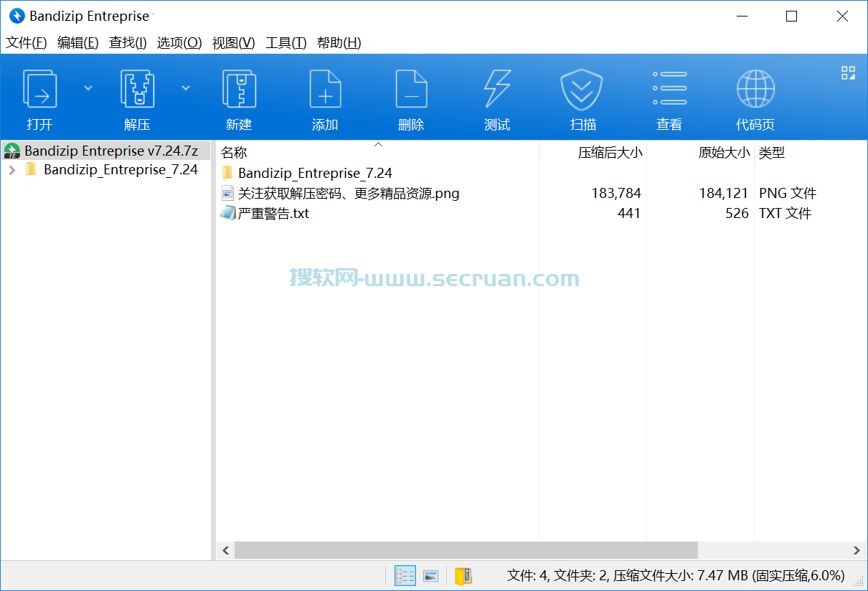Click the toolbar customize grid icon
This screenshot has width=868, height=591.
click(x=848, y=72)
